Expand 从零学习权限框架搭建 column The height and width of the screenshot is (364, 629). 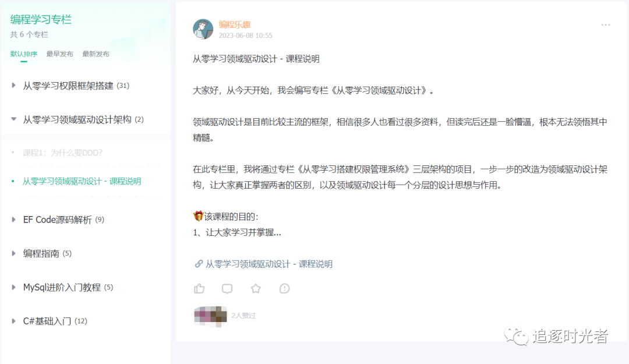(13, 86)
